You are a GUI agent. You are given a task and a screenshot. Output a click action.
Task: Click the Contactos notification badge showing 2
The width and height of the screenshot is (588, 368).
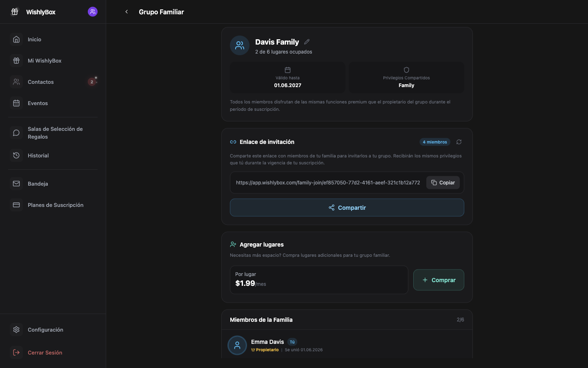(92, 82)
